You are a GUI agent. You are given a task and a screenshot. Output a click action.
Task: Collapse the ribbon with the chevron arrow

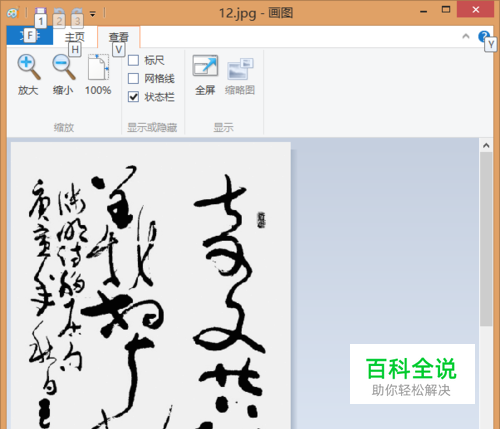466,36
